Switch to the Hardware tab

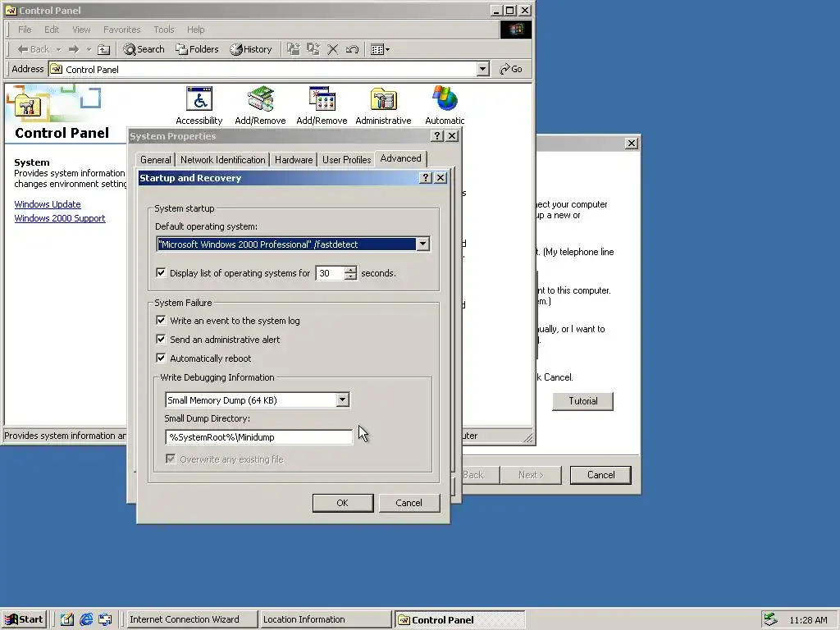click(x=294, y=160)
